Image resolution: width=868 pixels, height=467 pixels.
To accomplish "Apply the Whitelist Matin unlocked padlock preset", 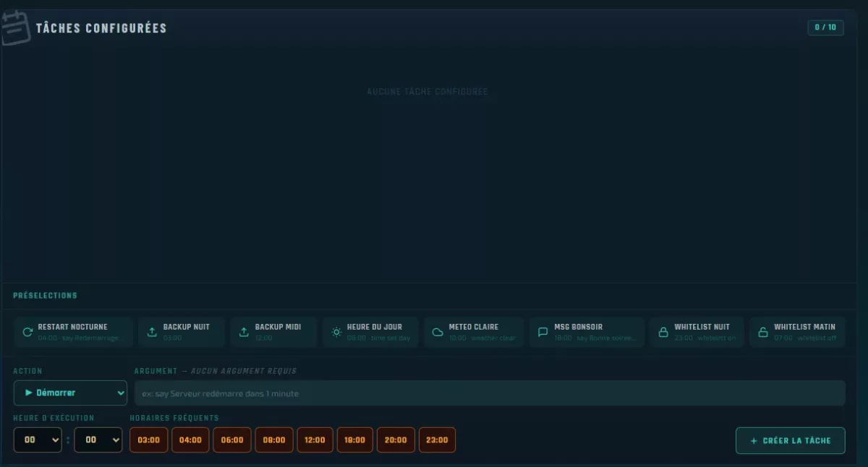I will point(797,332).
